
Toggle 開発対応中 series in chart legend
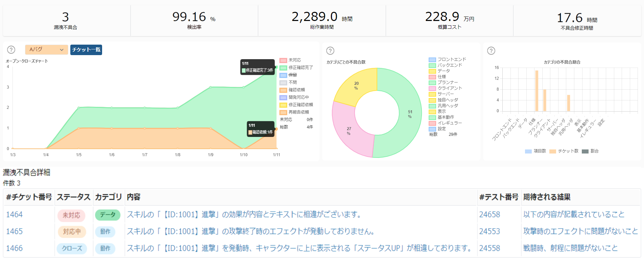(294, 97)
